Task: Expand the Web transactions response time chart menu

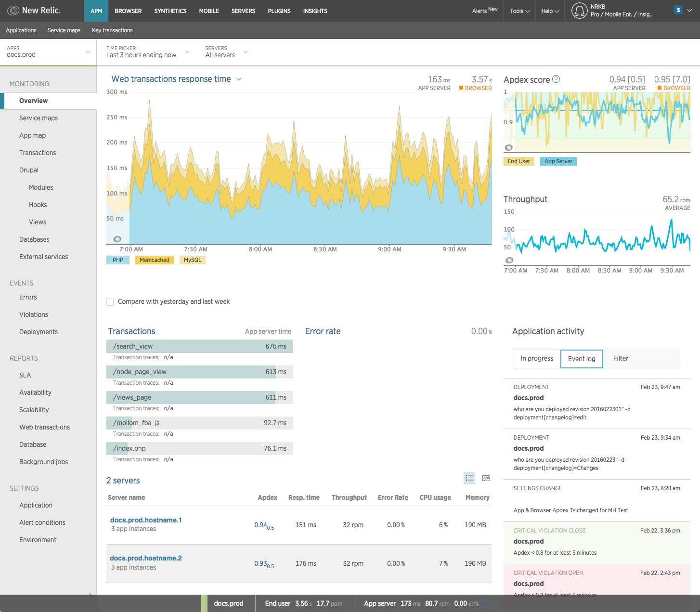Action: pos(239,79)
